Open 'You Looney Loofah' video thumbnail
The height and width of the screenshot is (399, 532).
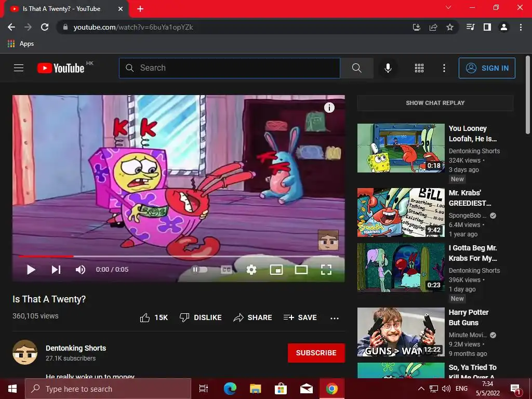(x=401, y=148)
